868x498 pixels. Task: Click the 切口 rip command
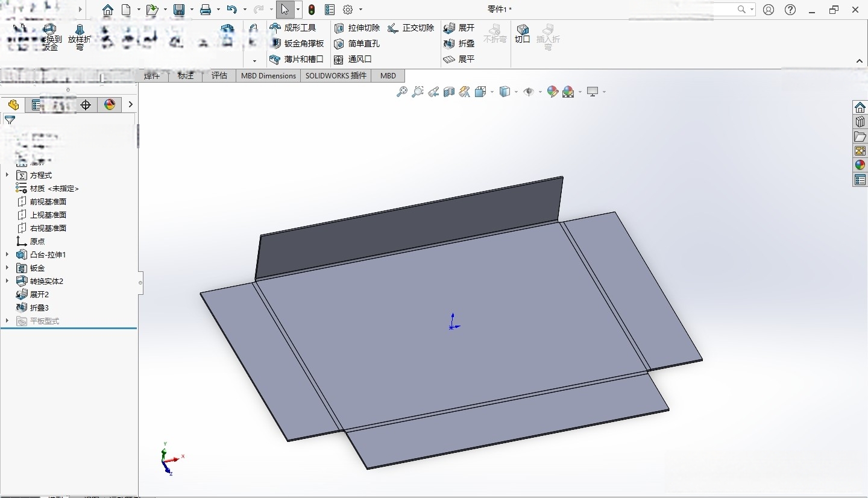tap(523, 34)
